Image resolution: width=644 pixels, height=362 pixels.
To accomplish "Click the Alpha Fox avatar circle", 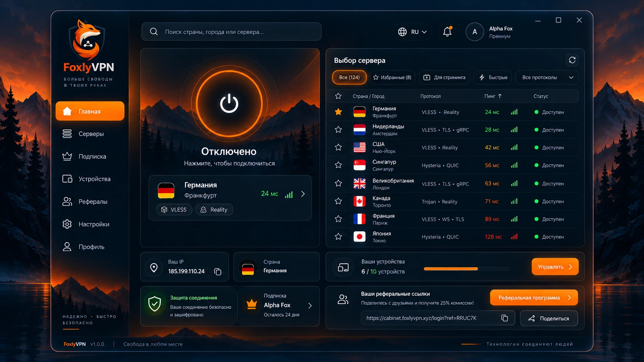I will 475,32.
